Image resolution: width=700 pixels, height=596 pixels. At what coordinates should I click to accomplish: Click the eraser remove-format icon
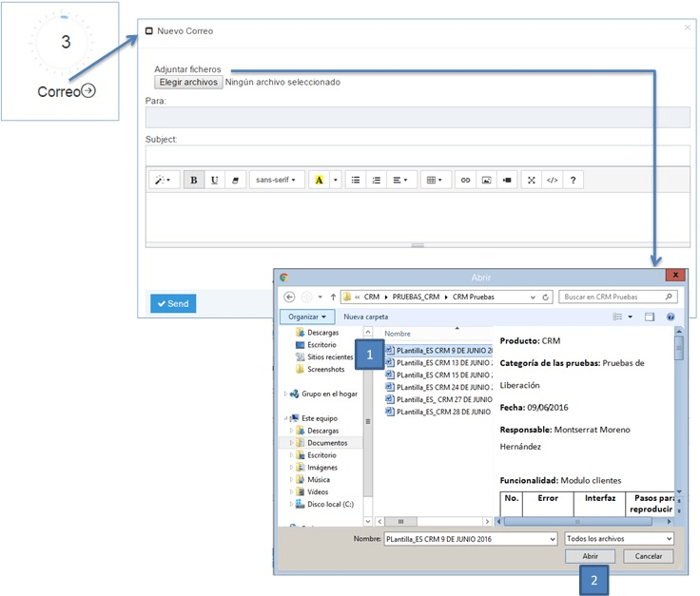tap(236, 180)
